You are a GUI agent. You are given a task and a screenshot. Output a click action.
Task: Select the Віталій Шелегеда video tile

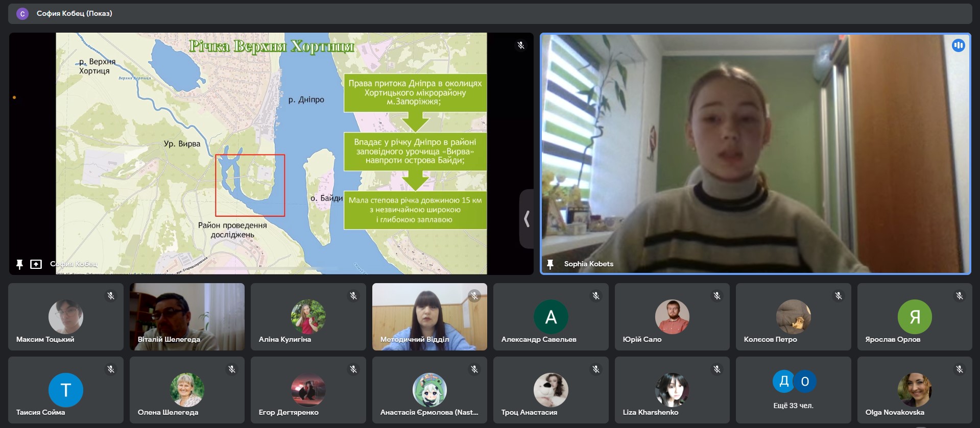(x=187, y=316)
